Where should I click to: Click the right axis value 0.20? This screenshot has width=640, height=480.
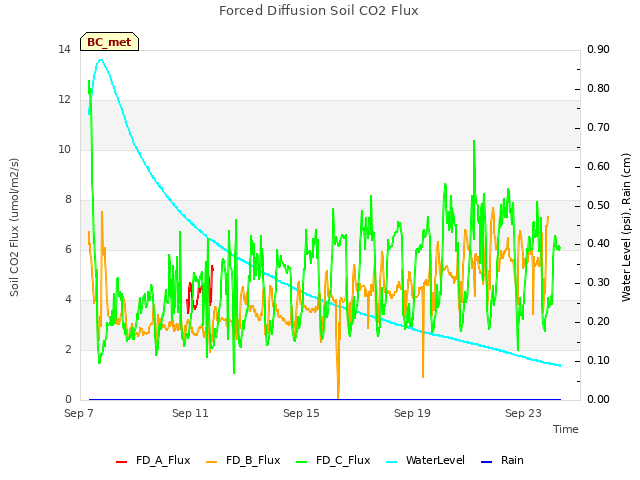coord(598,322)
